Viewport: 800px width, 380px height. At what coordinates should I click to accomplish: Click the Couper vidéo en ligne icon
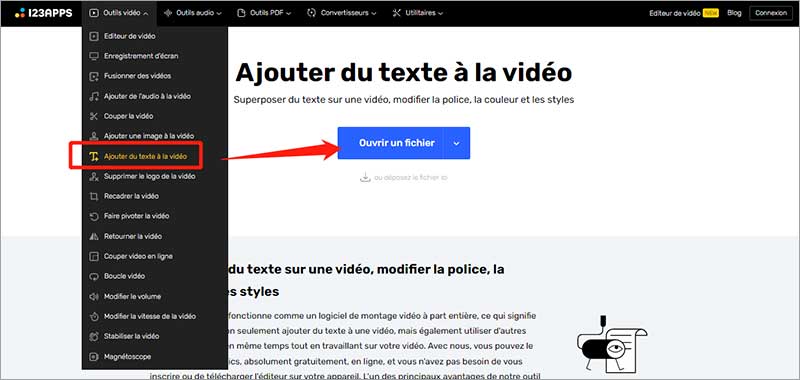coord(93,257)
